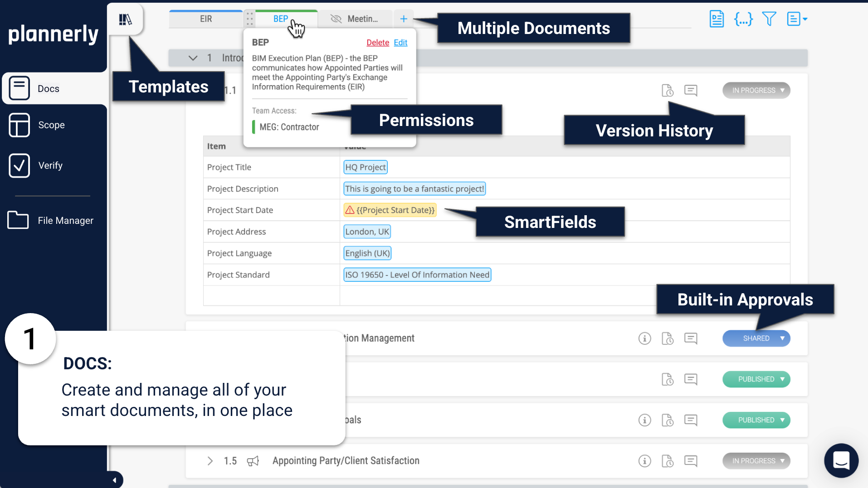Viewport: 868px width, 488px height.
Task: Click the Item column header
Action: [x=216, y=146]
